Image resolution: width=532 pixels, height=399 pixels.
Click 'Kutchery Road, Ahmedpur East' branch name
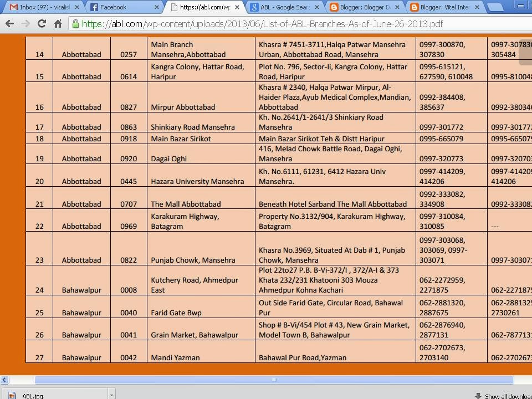point(195,285)
